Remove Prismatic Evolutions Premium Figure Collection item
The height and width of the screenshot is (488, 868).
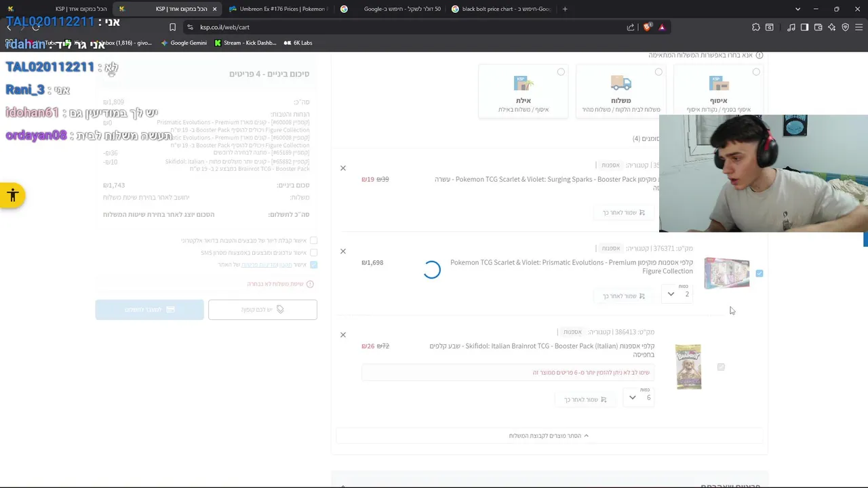point(343,251)
